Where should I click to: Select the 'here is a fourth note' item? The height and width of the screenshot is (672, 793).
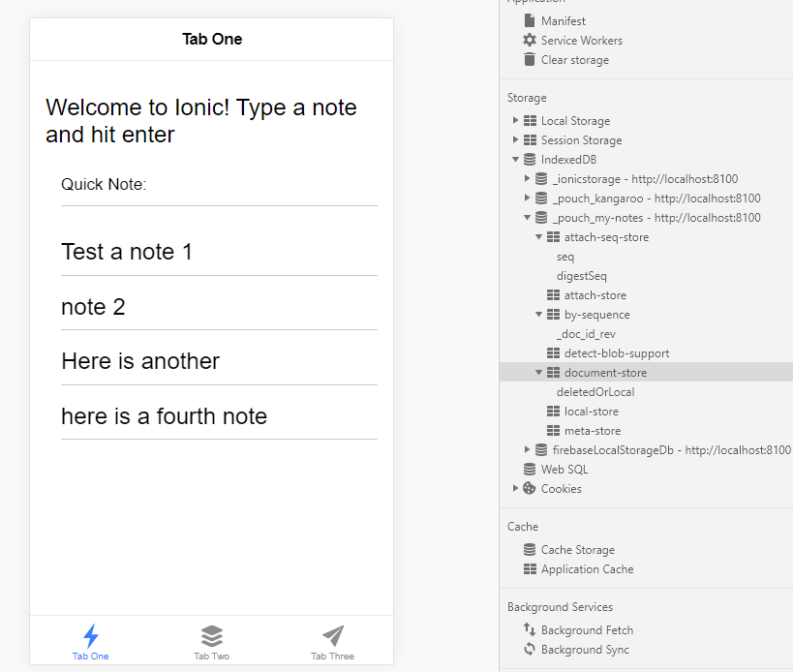[219, 416]
